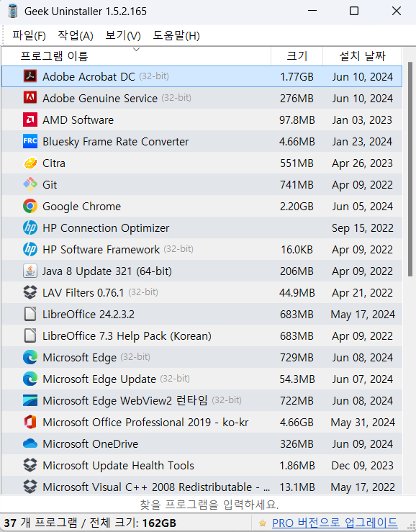
Task: Click the LAV Filters icon
Action: pyautogui.click(x=30, y=292)
